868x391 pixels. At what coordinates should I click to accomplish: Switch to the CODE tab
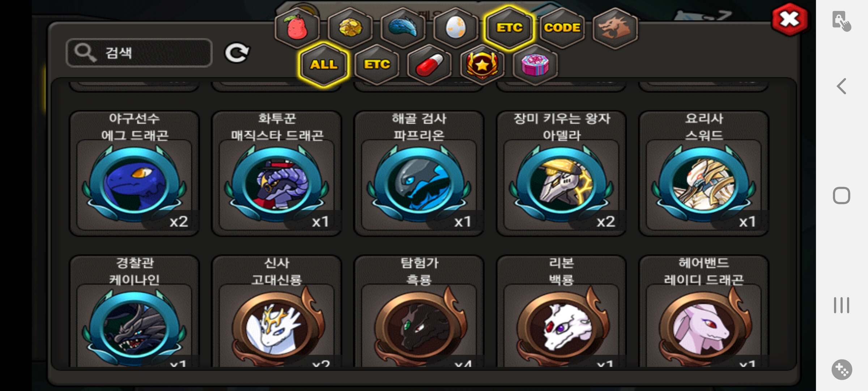point(562,28)
